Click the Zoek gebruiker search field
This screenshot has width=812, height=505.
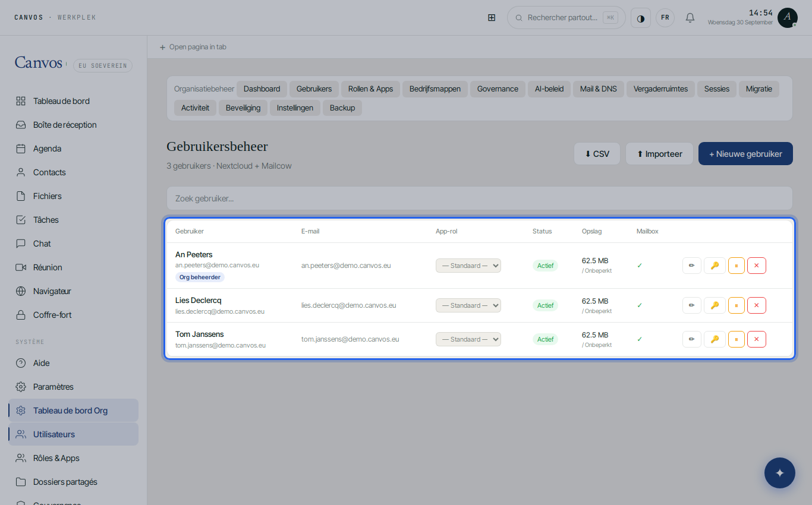480,198
